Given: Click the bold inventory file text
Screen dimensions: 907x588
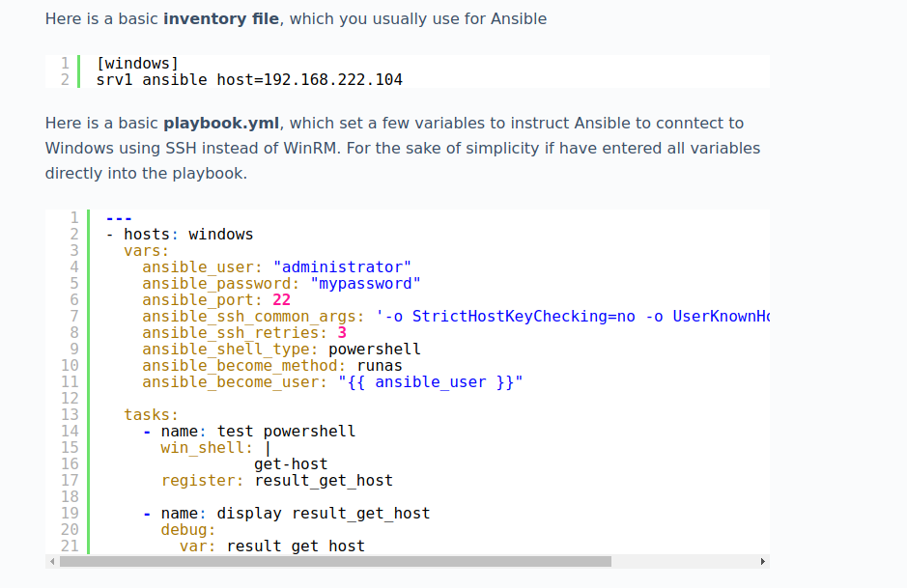Looking at the screenshot, I should tap(222, 18).
